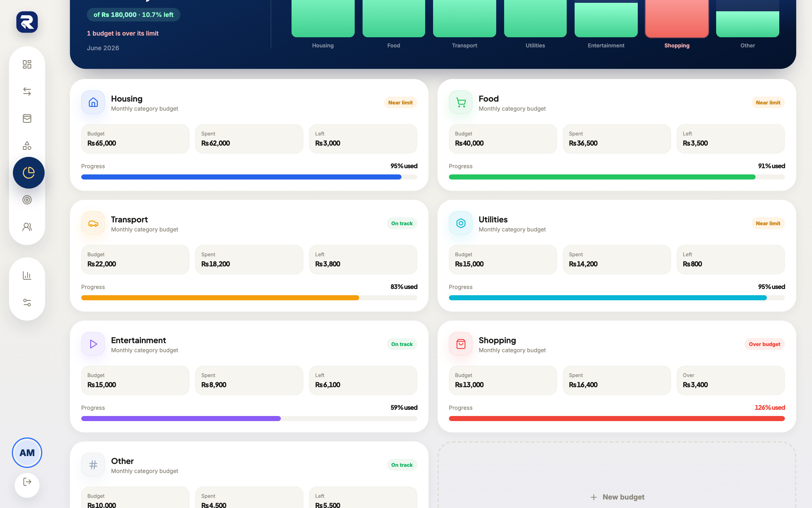The image size is (812, 508).
Task: Click the Utilities card title
Action: click(493, 220)
